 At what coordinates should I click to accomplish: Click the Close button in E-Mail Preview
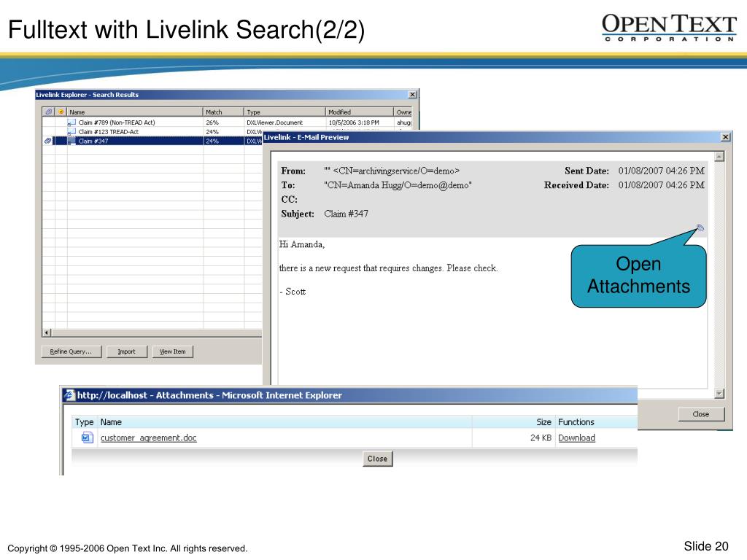point(701,414)
